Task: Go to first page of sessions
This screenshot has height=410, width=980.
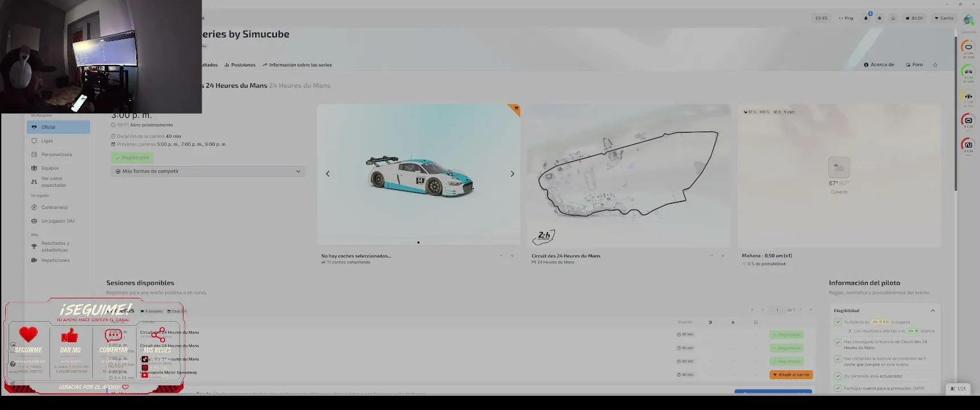Action: point(752,310)
